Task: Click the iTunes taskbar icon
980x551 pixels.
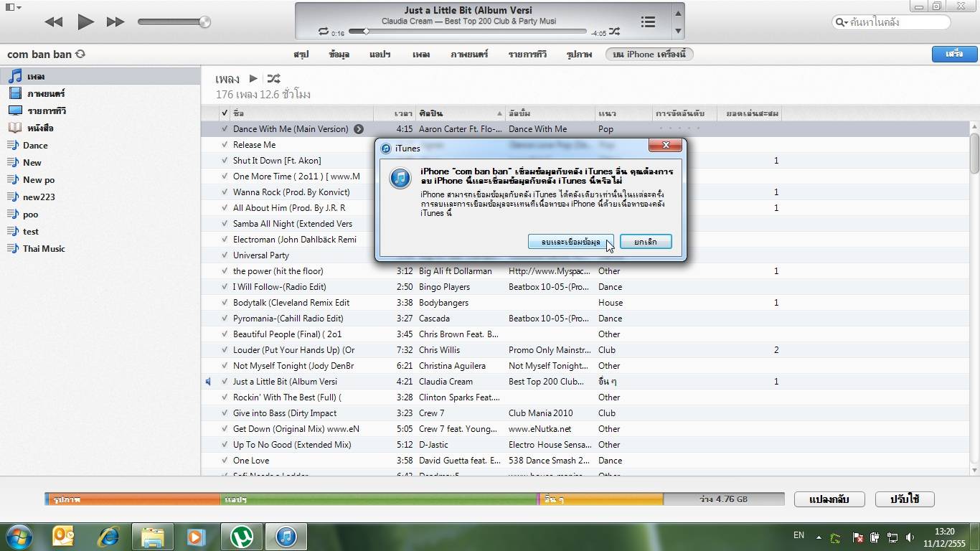Action: coord(286,537)
